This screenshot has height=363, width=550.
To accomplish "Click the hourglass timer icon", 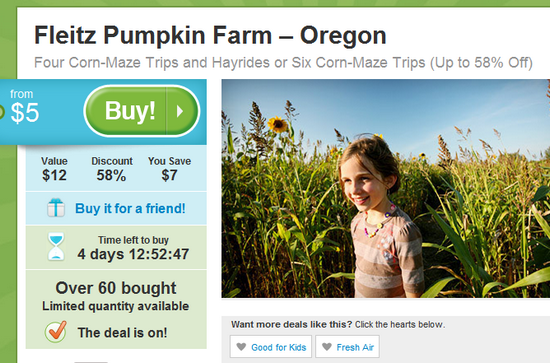I will 56,247.
